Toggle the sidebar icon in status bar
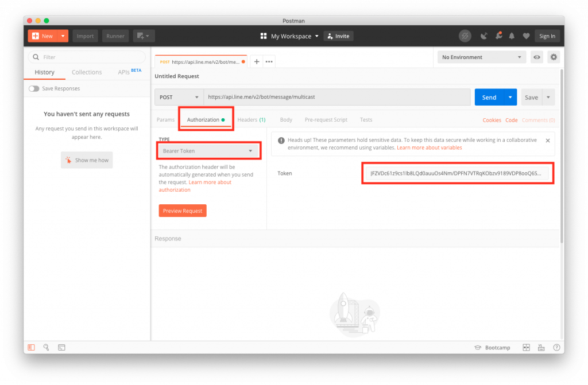Screen dimensions: 588x385 tap(31, 348)
